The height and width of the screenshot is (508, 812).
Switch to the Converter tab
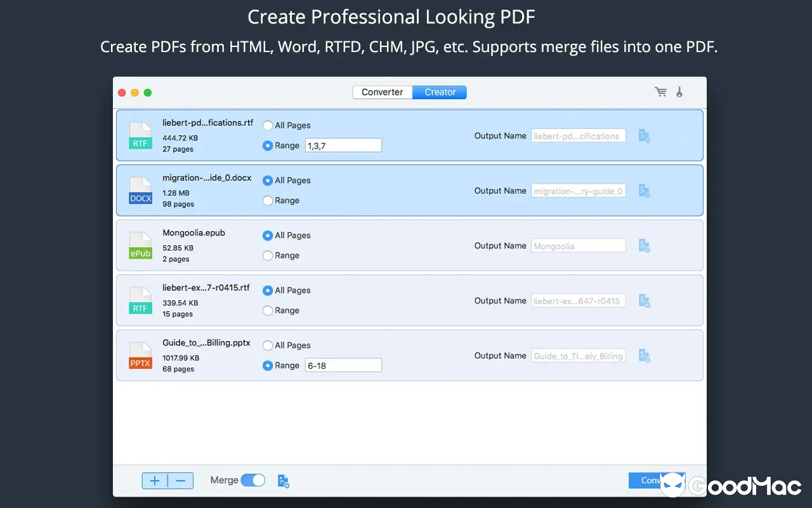382,92
